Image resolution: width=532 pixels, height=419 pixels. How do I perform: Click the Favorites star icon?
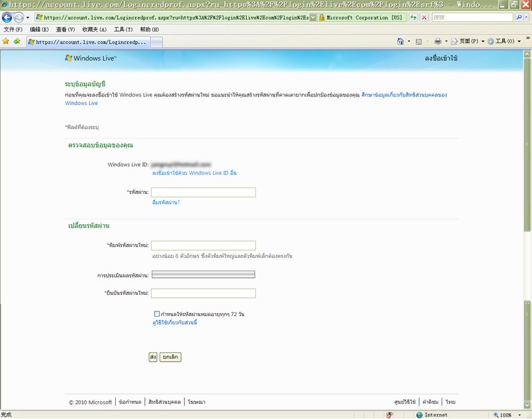[6, 41]
